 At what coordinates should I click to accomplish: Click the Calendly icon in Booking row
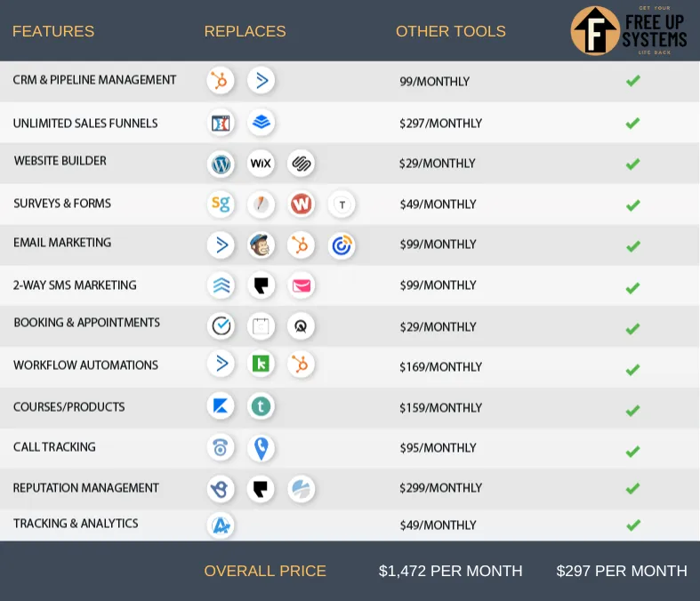coord(221,326)
